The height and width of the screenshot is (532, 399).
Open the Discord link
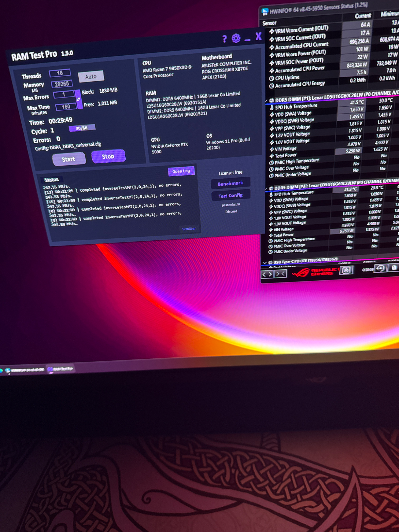click(x=231, y=211)
